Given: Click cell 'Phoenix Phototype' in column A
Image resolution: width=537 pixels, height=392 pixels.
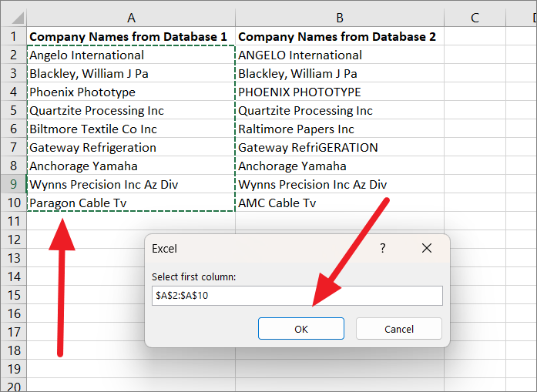Looking at the screenshot, I should point(131,92).
